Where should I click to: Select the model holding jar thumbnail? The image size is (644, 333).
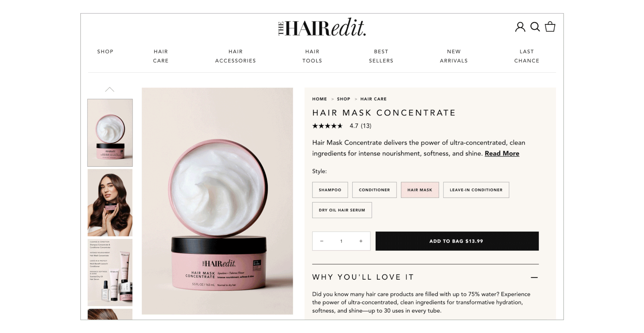pos(110,203)
